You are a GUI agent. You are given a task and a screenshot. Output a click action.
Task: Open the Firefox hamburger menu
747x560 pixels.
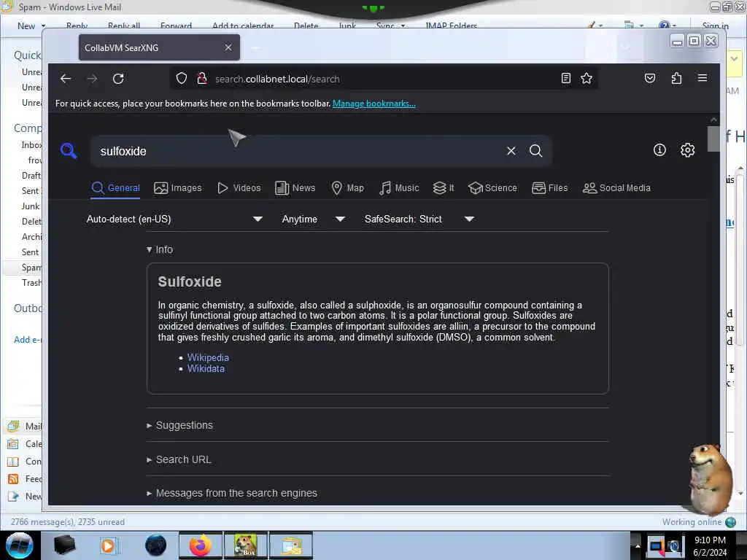pyautogui.click(x=703, y=78)
